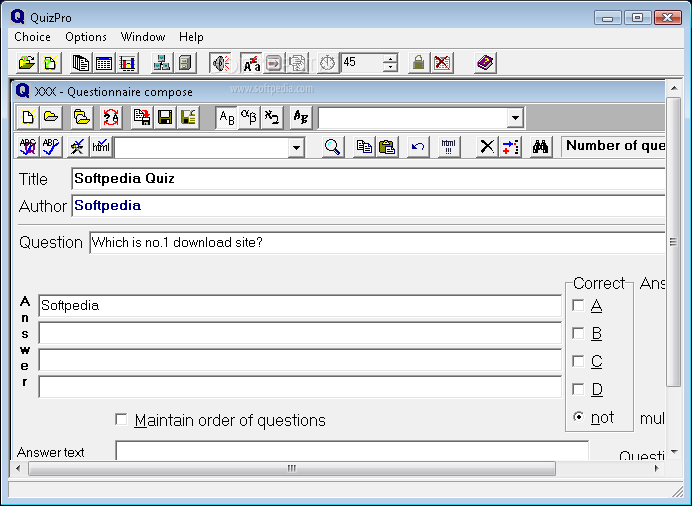Image resolution: width=692 pixels, height=506 pixels.
Task: Click the ABC spell check icon with magenta mark
Action: (27, 146)
